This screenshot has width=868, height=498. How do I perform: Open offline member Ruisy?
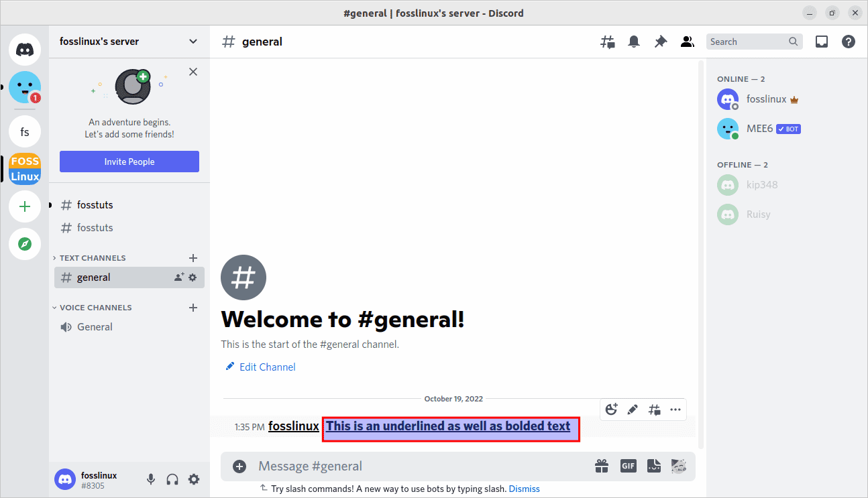786,214
